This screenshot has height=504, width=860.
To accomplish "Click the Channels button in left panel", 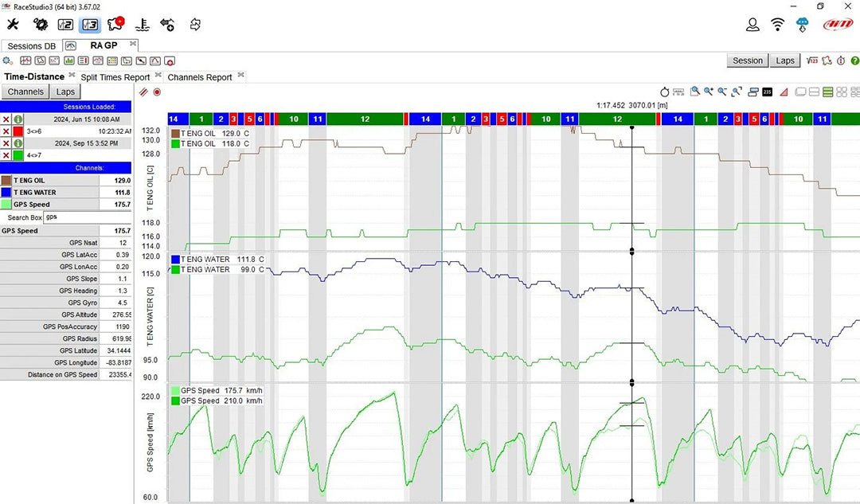I will 25,92.
